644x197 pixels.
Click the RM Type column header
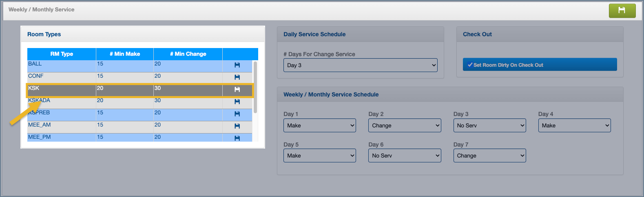coord(62,54)
